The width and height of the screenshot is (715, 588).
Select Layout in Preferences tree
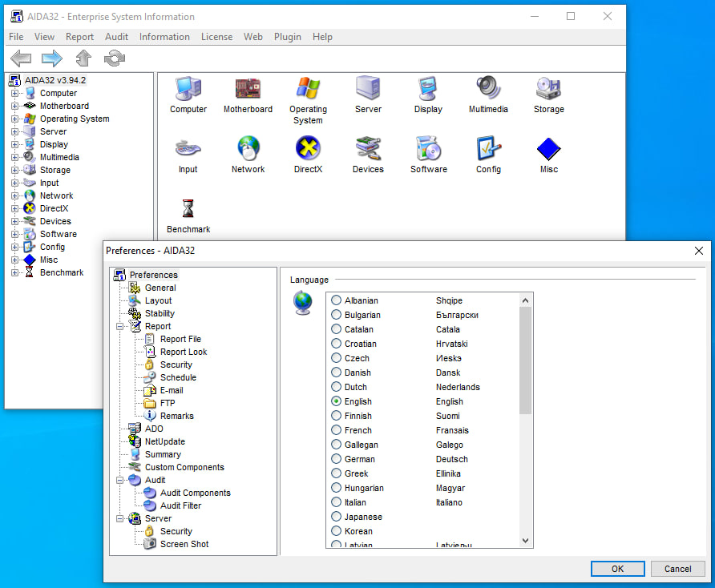click(x=158, y=300)
